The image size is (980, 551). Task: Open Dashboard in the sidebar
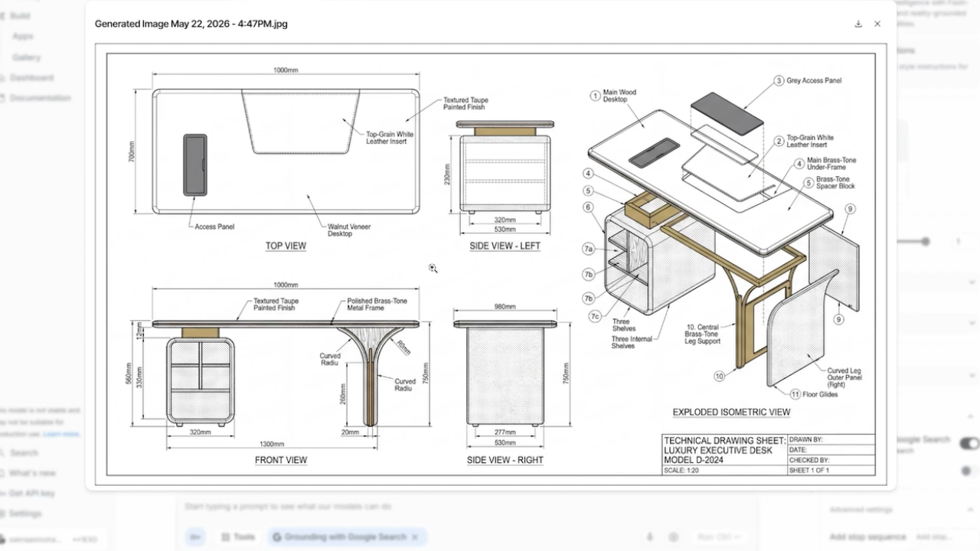27,77
